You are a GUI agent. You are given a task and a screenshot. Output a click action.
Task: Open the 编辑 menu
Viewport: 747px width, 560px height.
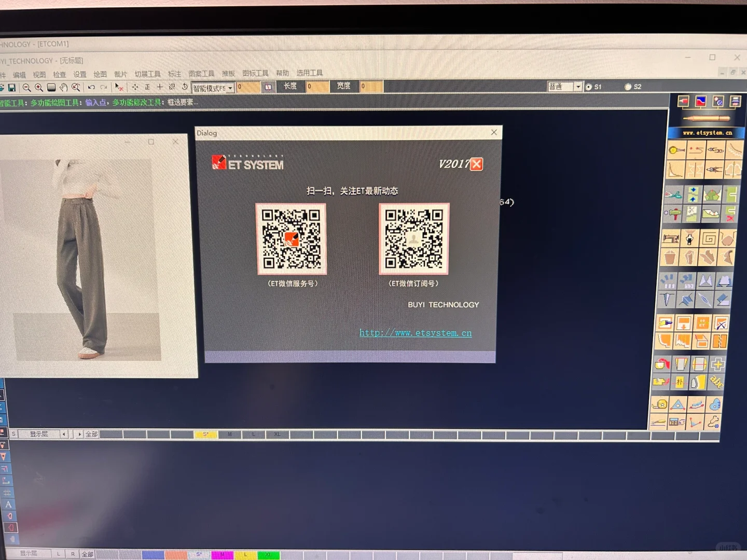tap(19, 75)
